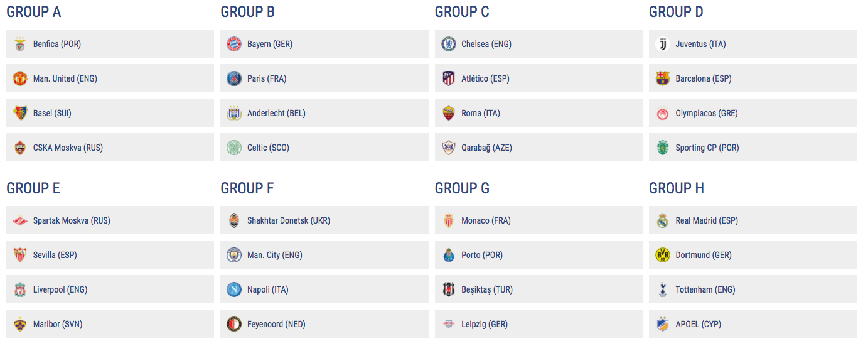Open the Atlético (ESP) team link

[485, 78]
